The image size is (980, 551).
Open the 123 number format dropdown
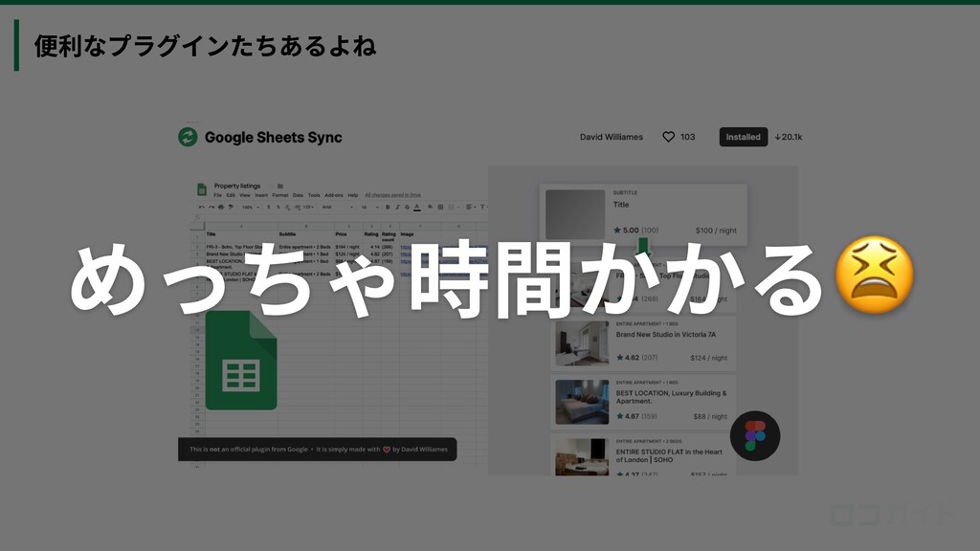309,207
